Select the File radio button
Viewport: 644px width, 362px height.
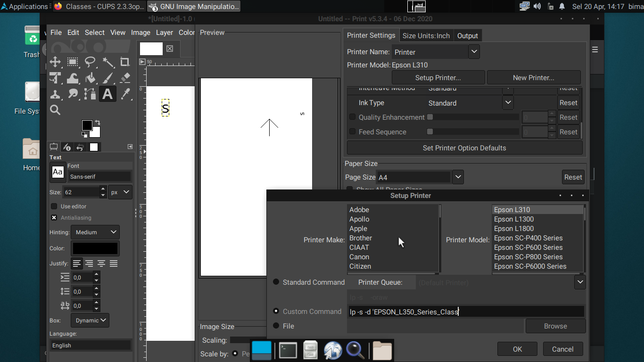276,326
